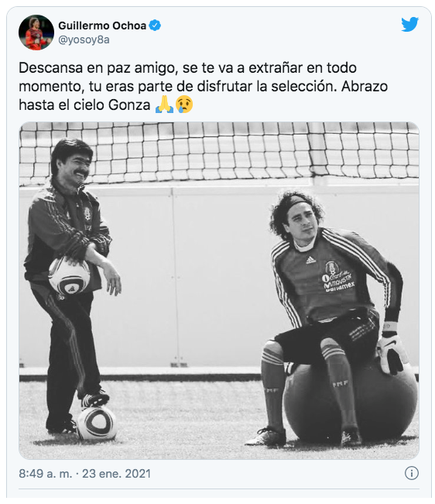Image resolution: width=435 pixels, height=504 pixels.
Task: Click the Twitter bird logo
Action: [409, 24]
